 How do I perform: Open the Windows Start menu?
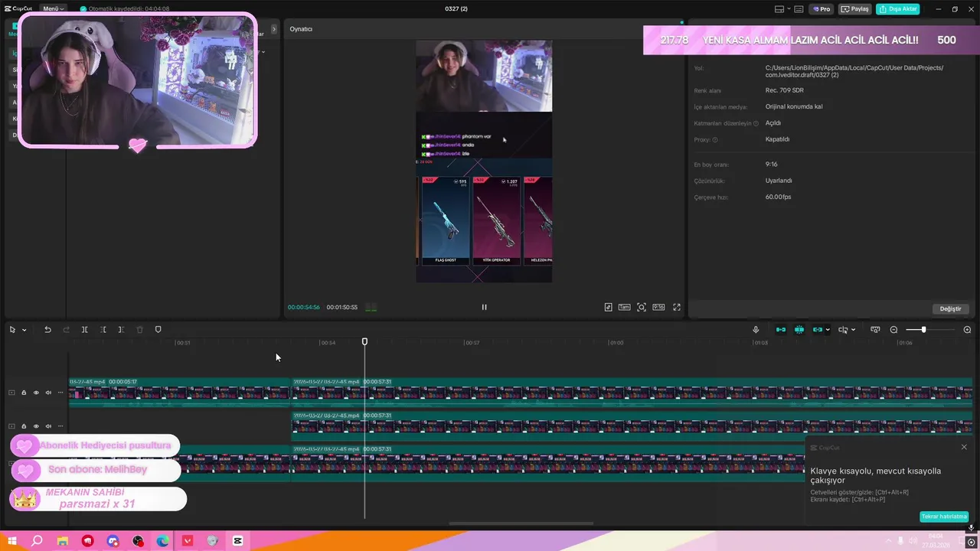click(x=12, y=541)
